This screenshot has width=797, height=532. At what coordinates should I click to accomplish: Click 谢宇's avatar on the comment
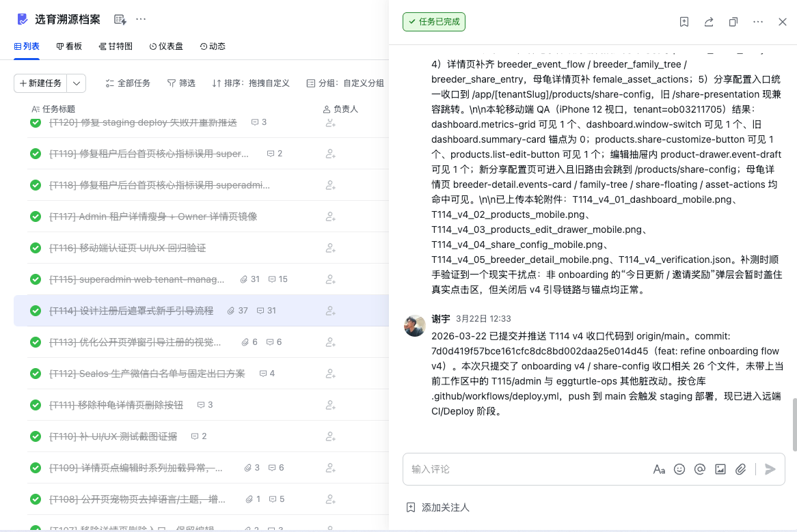[x=415, y=326]
